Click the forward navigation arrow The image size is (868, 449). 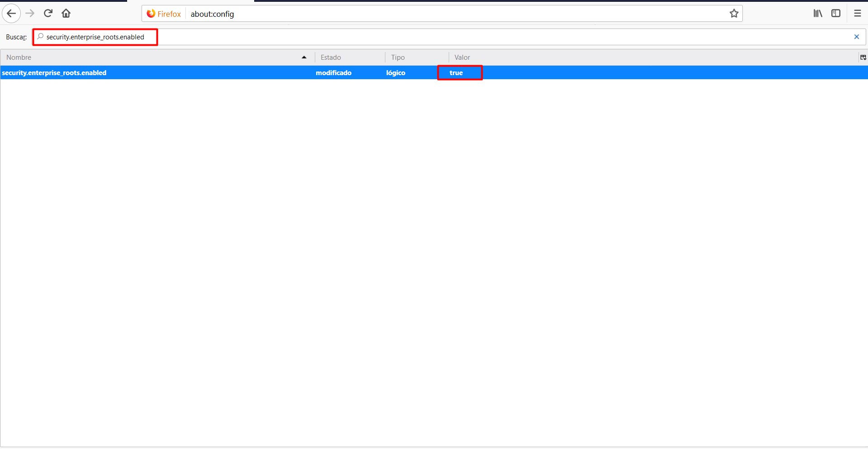tap(30, 14)
